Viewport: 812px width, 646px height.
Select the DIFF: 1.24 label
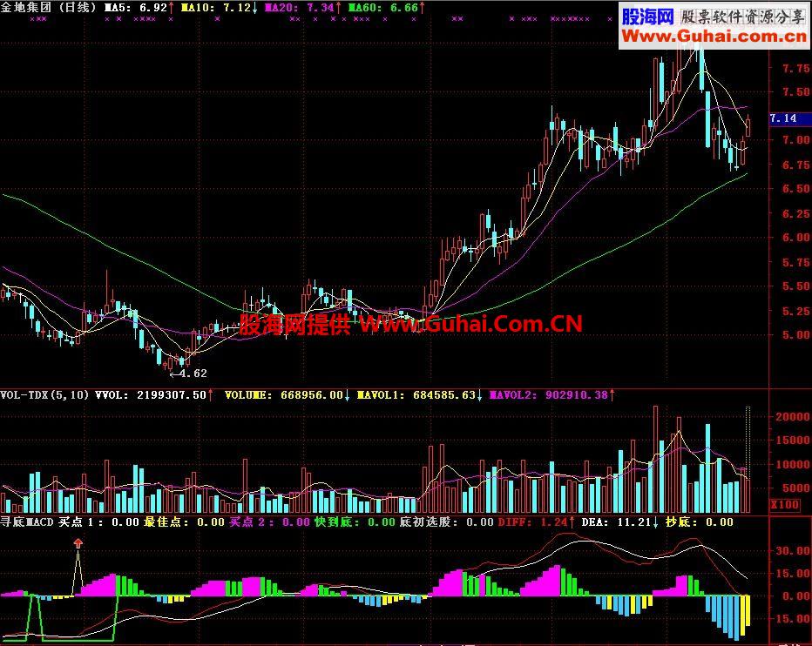click(x=536, y=522)
